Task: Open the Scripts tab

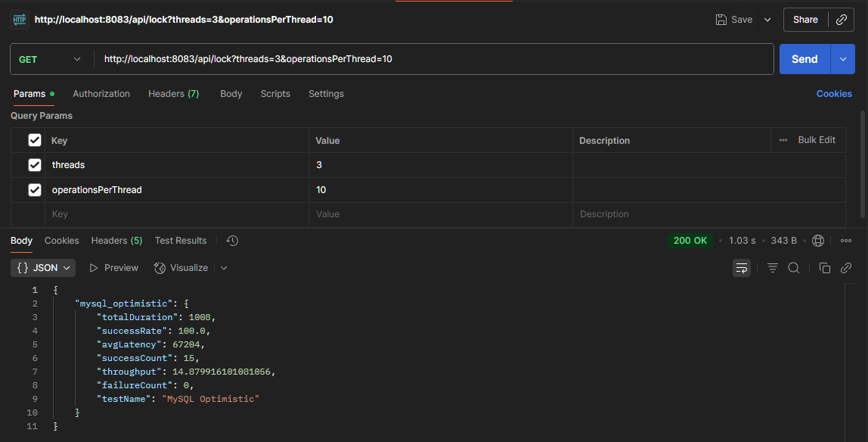Action: coord(275,94)
